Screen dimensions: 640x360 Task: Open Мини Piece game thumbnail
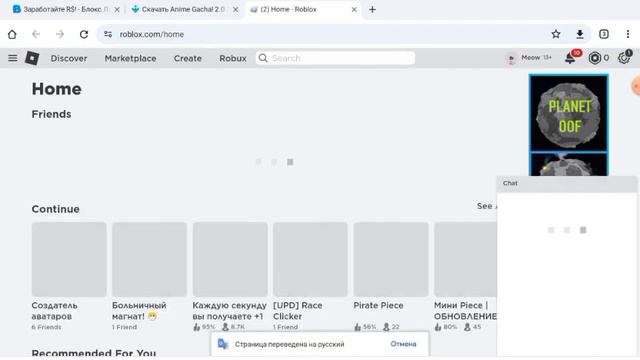[465, 260]
